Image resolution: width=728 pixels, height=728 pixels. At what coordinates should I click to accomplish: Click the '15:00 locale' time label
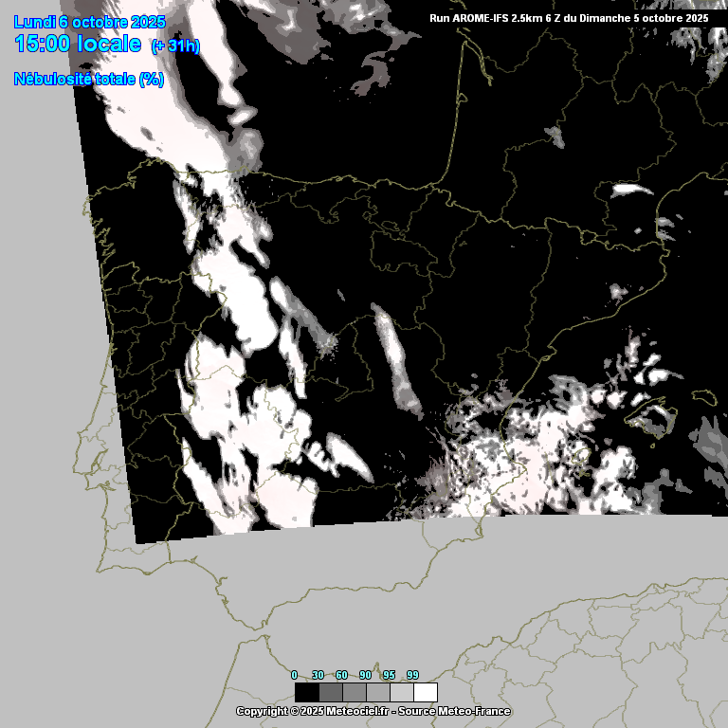78,44
